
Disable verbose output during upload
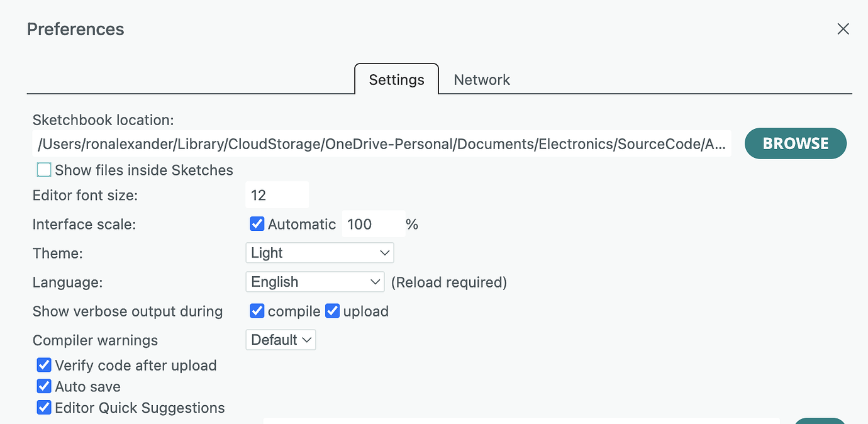(x=332, y=311)
